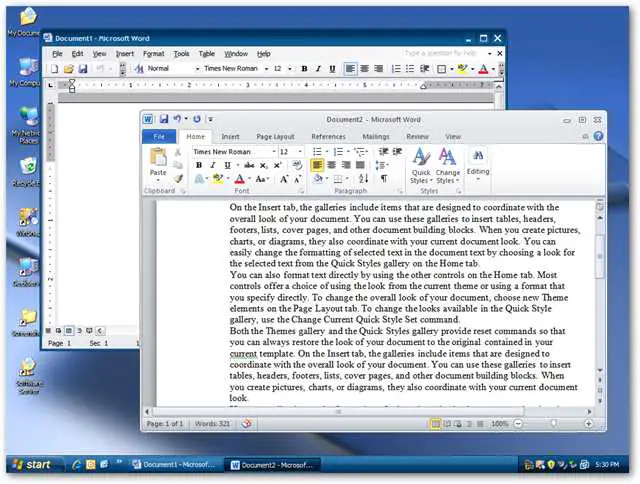Click New Blank Document icon in Document1

click(54, 69)
